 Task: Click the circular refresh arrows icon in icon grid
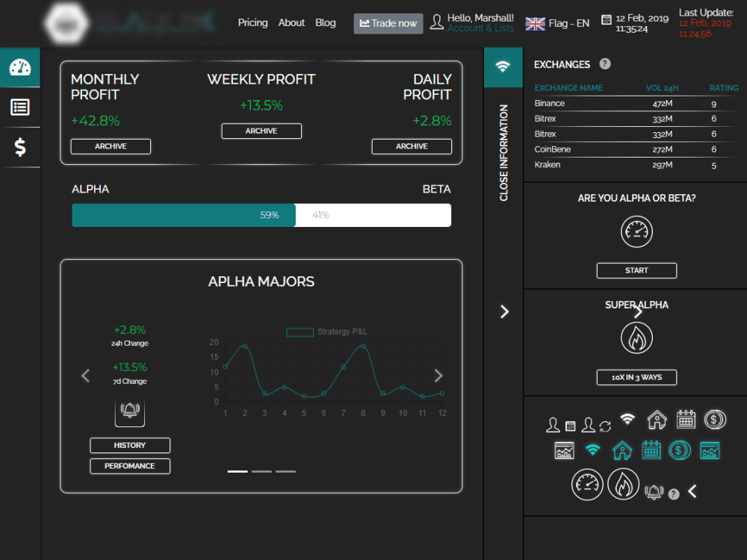click(x=605, y=426)
